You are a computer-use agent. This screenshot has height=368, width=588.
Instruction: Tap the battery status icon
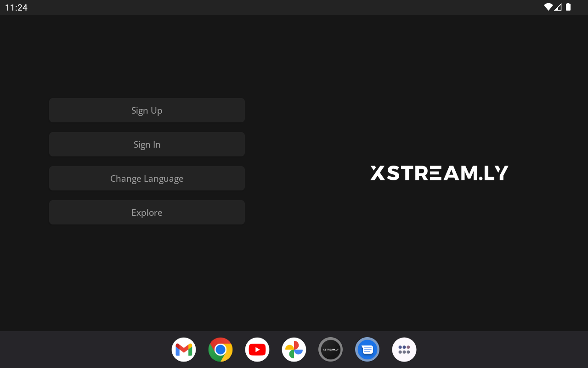568,7
